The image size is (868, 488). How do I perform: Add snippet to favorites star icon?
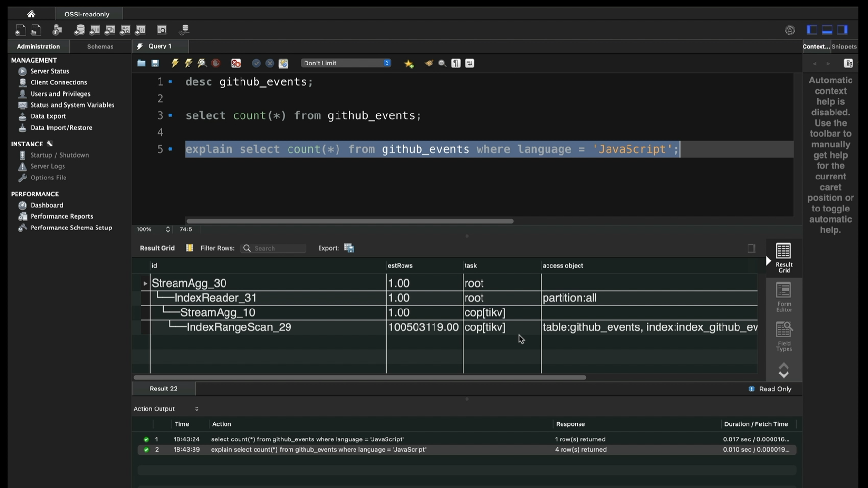[409, 64]
